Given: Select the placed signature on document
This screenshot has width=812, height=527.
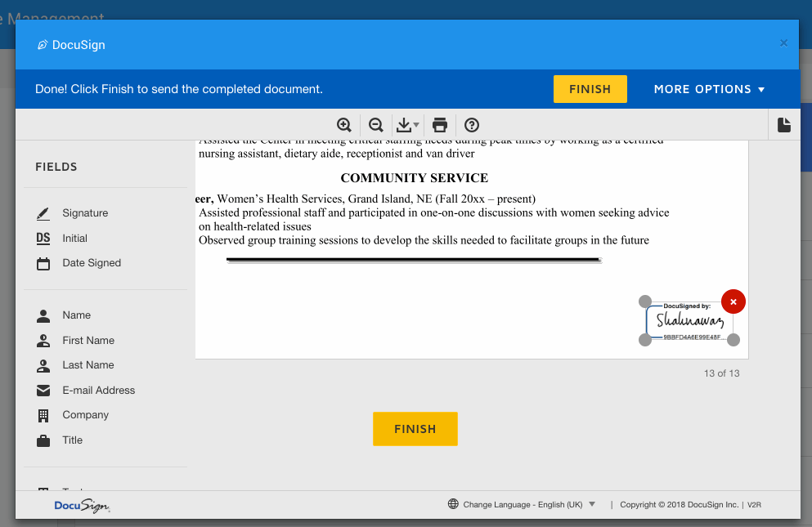Looking at the screenshot, I should (689, 320).
